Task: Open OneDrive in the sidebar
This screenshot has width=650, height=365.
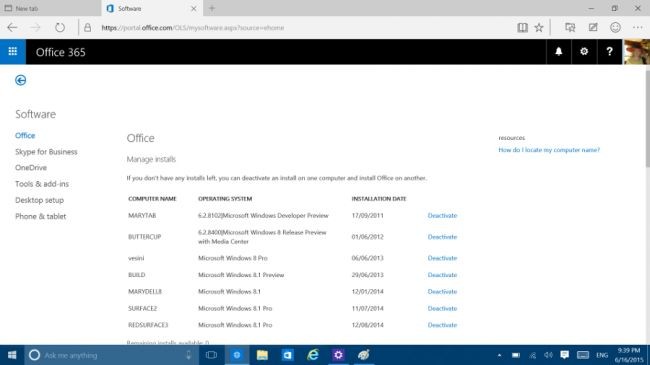Action: pos(31,168)
